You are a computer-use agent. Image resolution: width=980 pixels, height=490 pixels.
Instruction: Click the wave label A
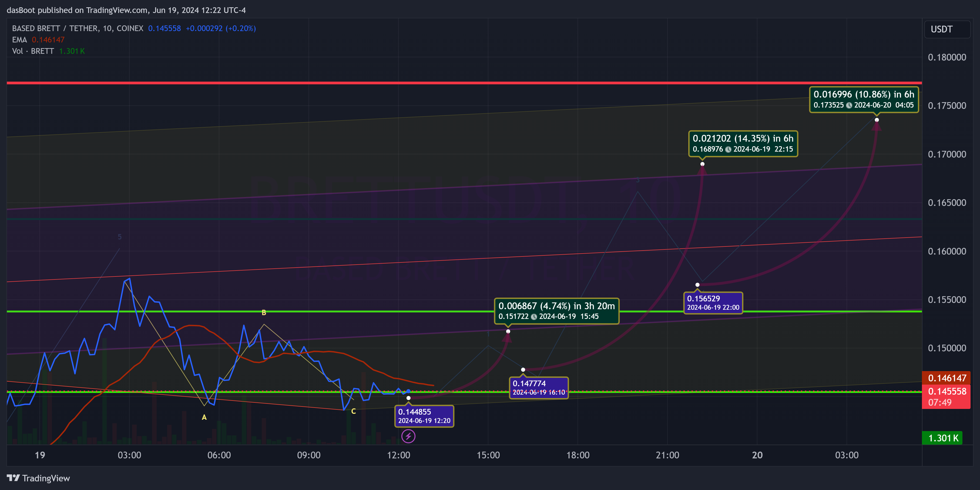[x=204, y=417]
